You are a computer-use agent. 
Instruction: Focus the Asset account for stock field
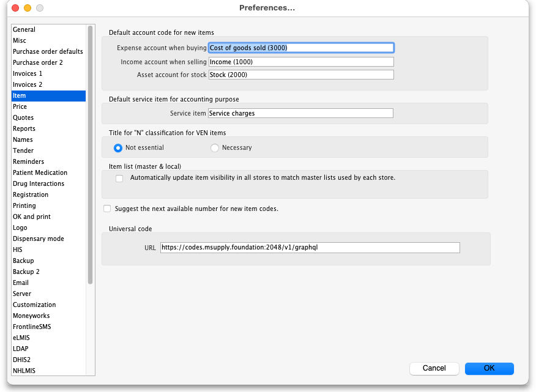[300, 75]
